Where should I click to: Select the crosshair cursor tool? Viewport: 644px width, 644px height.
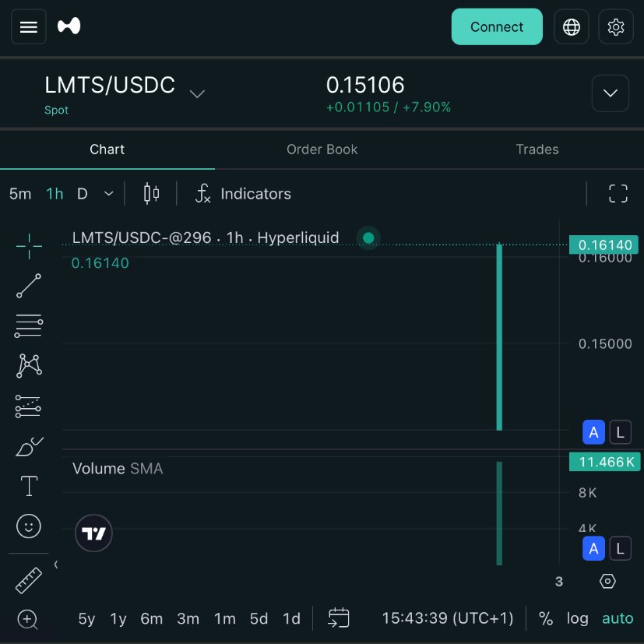[x=29, y=246]
